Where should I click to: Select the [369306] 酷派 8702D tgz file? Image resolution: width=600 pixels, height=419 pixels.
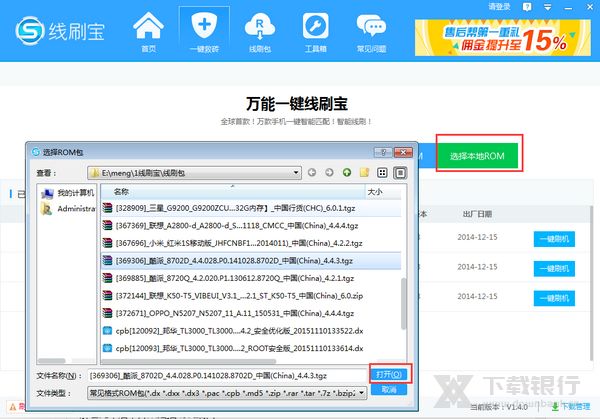point(251,261)
